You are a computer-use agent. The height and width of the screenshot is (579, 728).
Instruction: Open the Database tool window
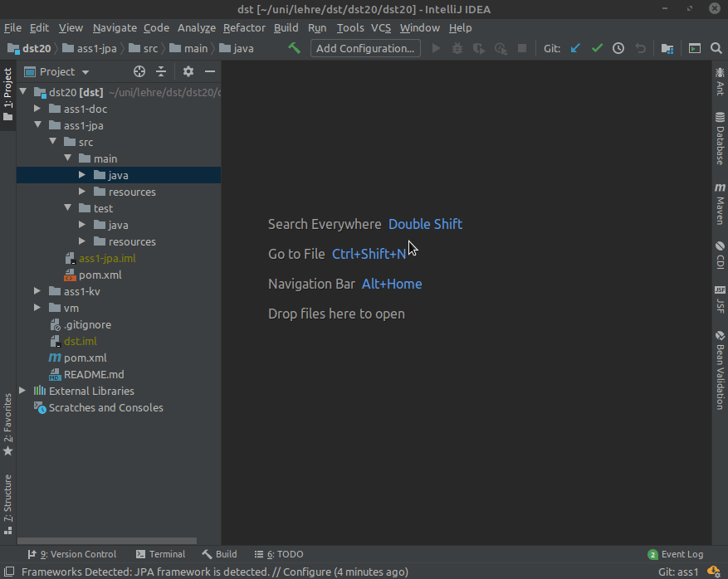(720, 139)
